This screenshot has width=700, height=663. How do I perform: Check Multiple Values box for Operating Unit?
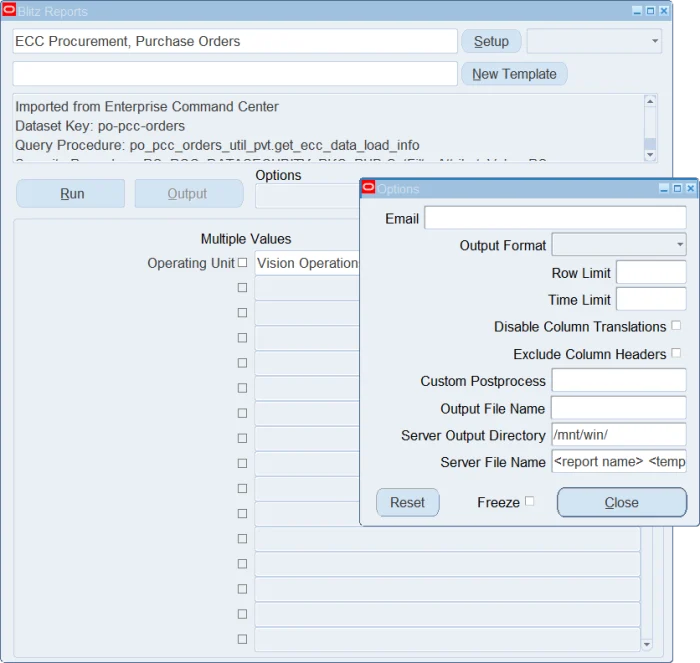(x=242, y=263)
